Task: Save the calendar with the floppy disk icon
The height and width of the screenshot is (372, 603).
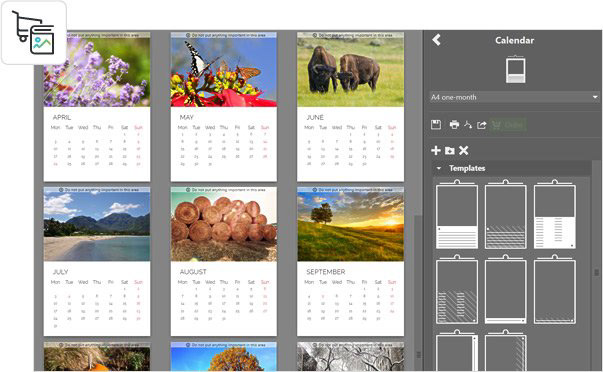Action: 436,125
